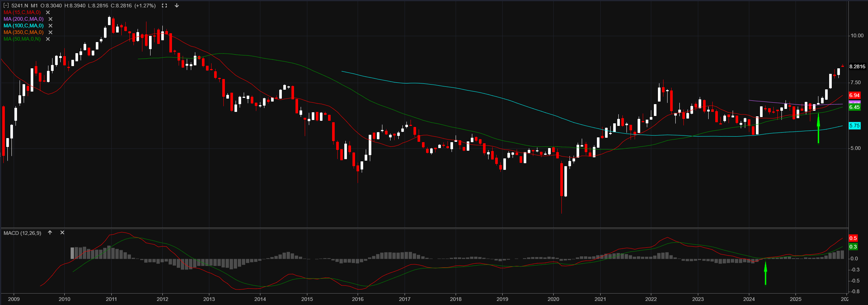Delete the cyan MA (100,C,MA,0) indicator

[51, 26]
